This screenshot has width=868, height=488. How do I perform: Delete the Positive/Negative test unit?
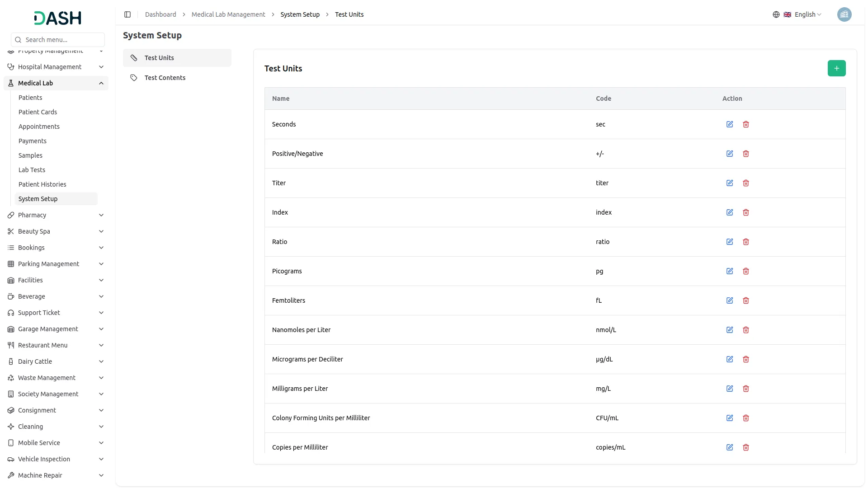(745, 154)
